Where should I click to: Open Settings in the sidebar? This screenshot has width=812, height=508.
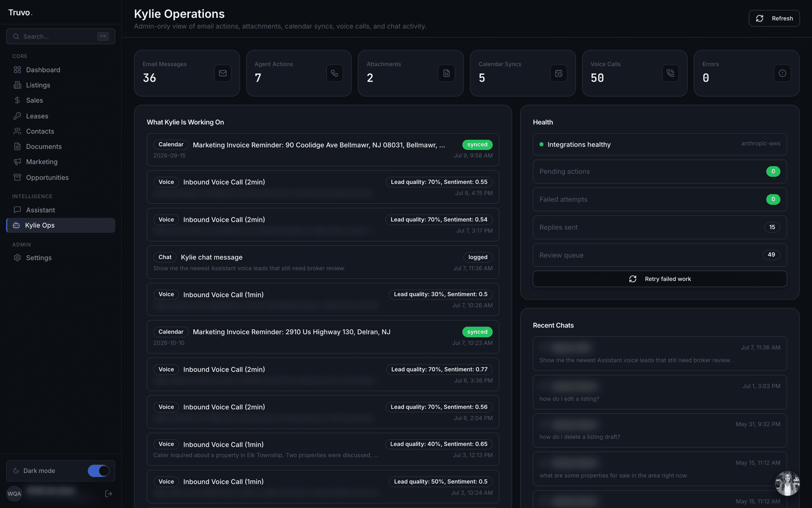click(60, 258)
